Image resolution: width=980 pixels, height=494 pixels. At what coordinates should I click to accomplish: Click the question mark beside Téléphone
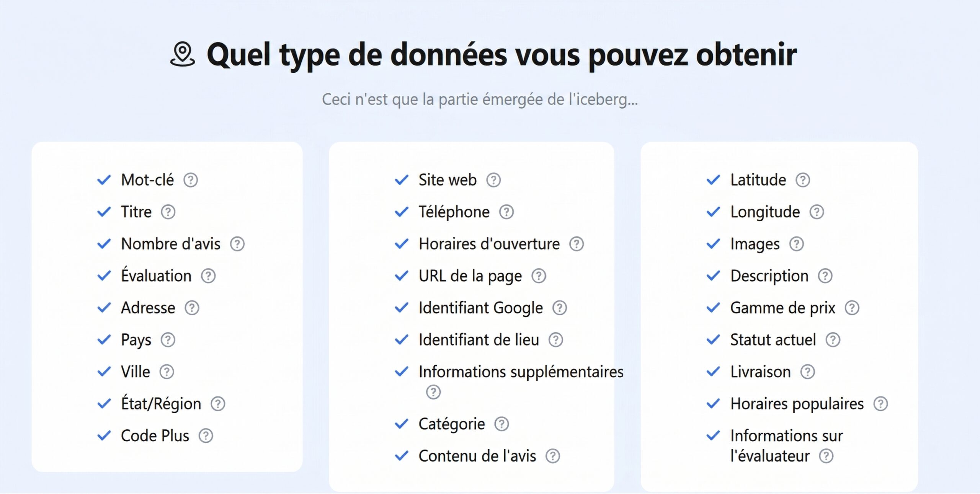coord(507,212)
